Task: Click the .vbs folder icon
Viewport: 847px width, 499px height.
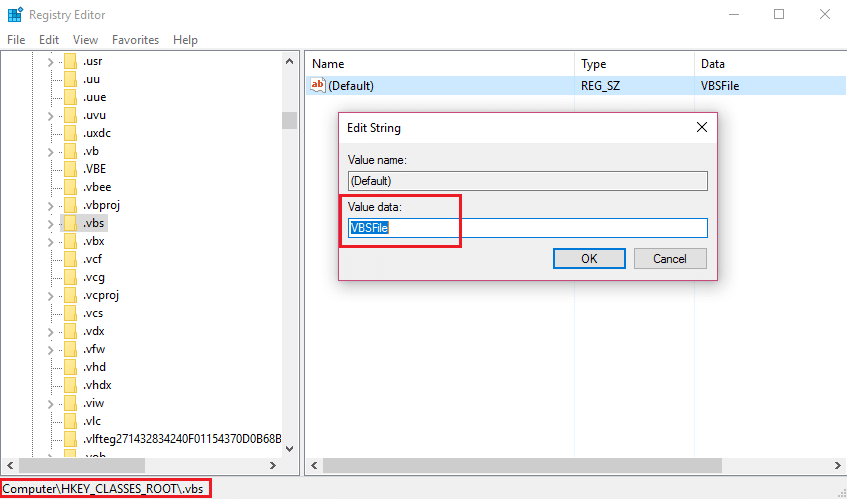Action: point(71,223)
